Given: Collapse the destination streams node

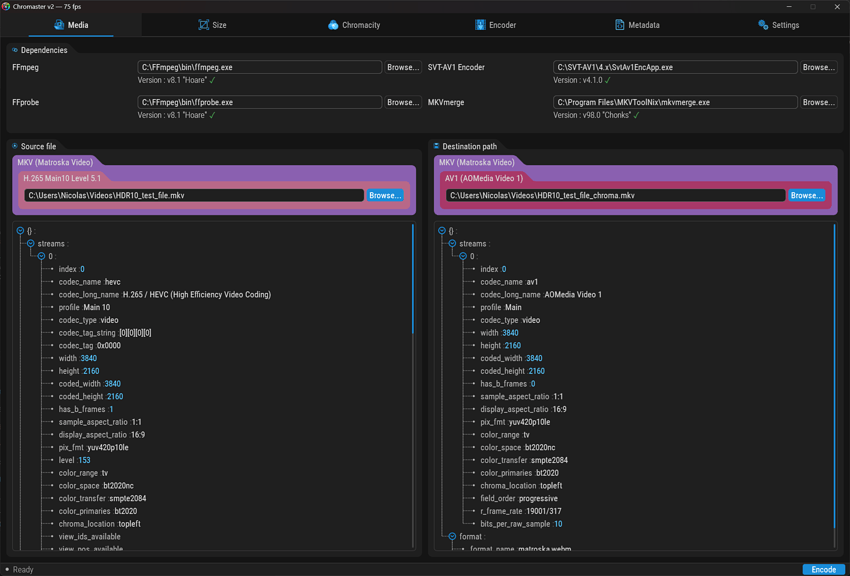Looking at the screenshot, I should point(452,243).
